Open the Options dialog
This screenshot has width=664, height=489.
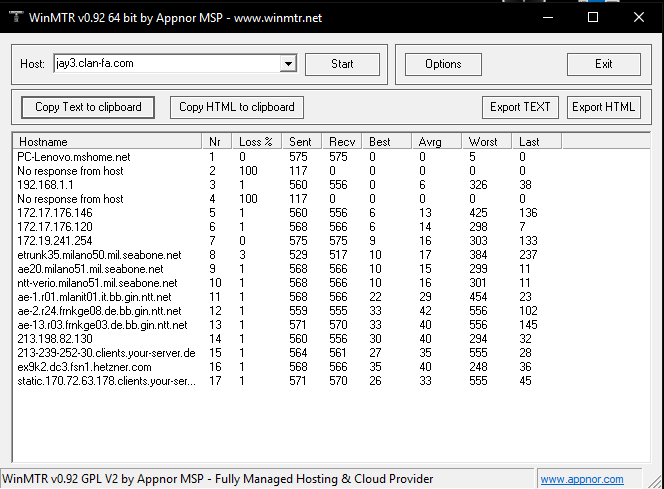point(443,64)
